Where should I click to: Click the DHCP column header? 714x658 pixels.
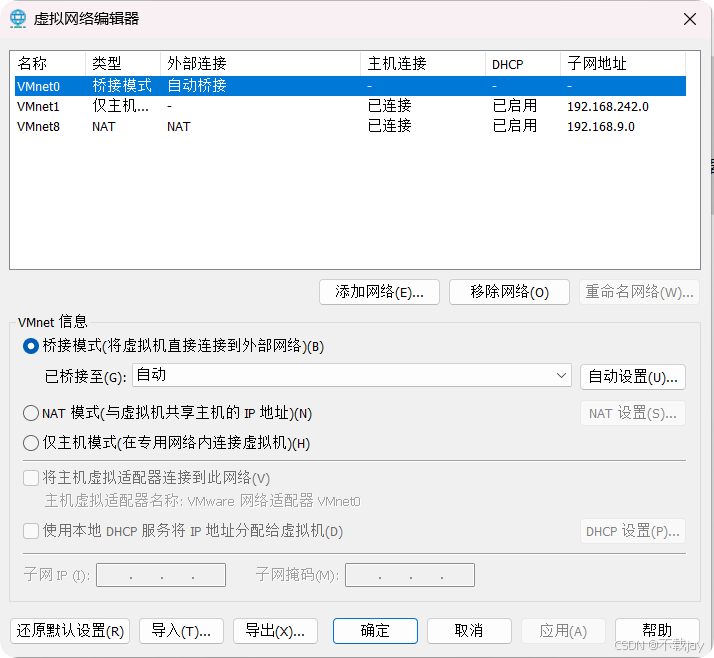click(x=523, y=63)
